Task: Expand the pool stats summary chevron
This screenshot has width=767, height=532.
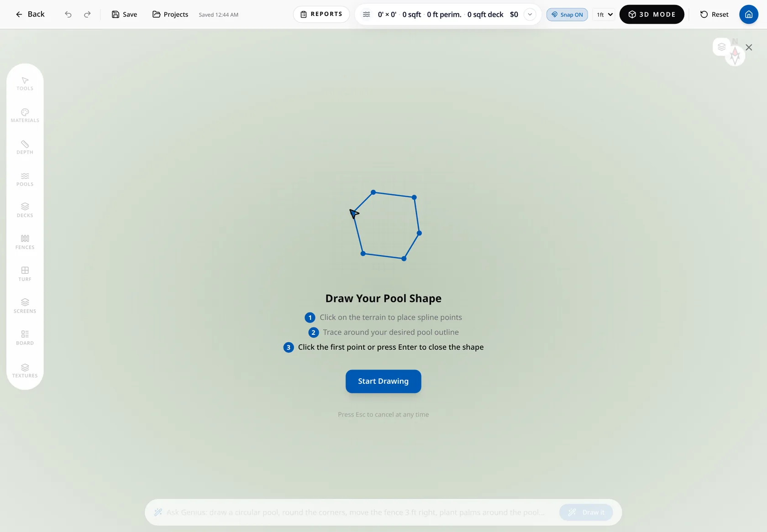Action: tap(530, 15)
